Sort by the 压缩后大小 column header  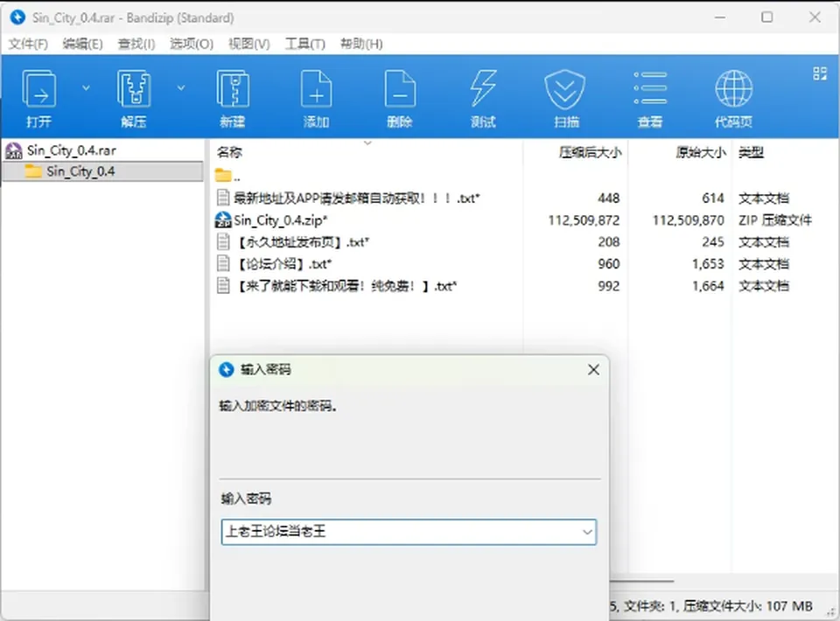click(590, 152)
